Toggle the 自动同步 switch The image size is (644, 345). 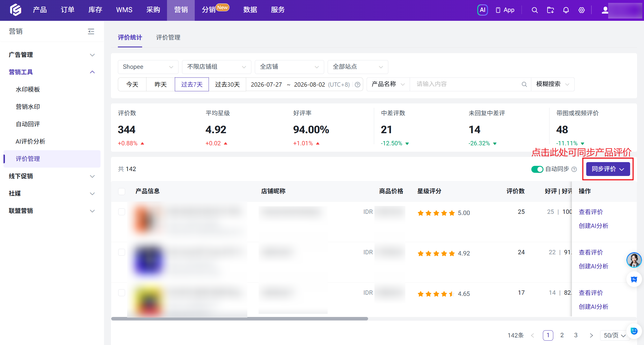(537, 169)
